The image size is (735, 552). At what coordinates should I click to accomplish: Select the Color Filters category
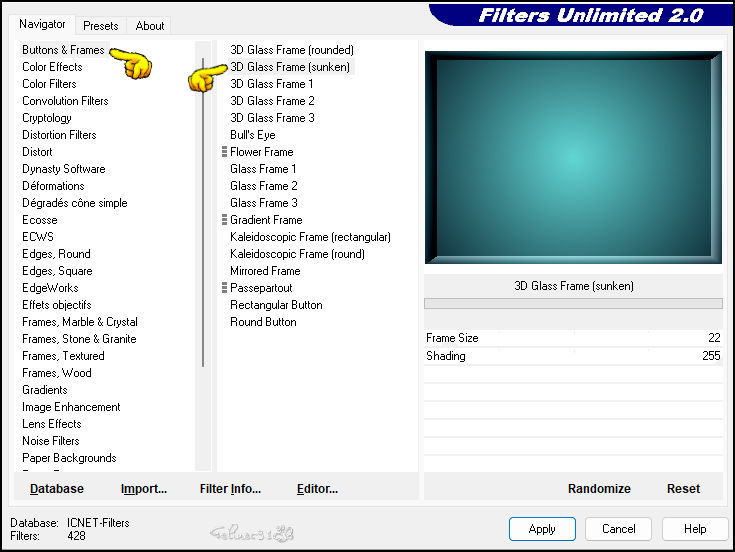tap(49, 84)
